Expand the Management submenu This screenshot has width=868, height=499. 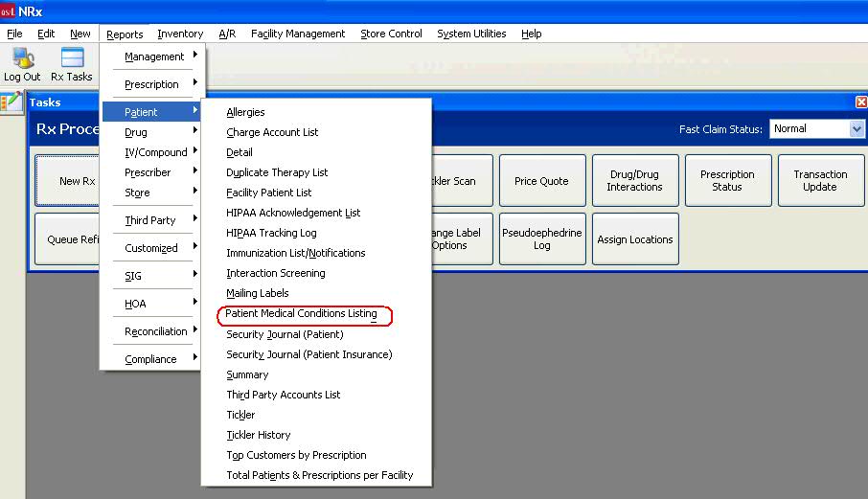coord(152,57)
